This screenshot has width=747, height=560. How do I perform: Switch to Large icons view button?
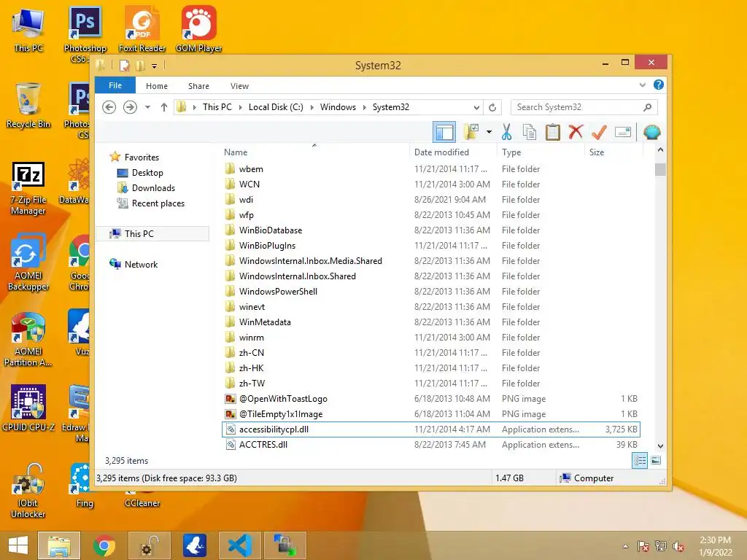[656, 461]
